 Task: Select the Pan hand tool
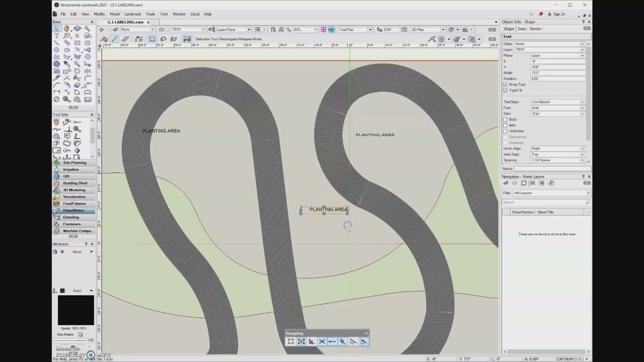point(67,29)
